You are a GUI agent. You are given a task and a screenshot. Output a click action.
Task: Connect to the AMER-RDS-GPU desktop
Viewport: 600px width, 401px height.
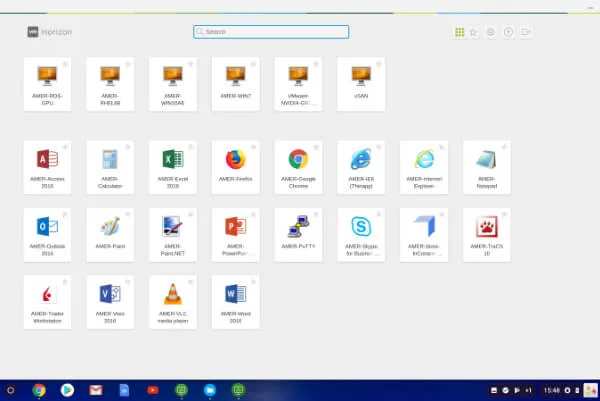pyautogui.click(x=47, y=84)
